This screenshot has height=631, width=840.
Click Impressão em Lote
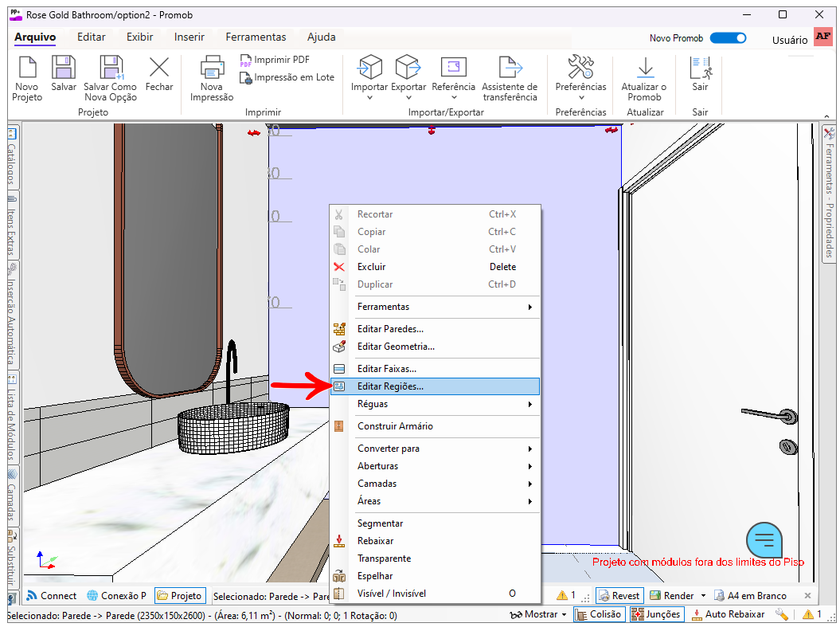point(287,78)
